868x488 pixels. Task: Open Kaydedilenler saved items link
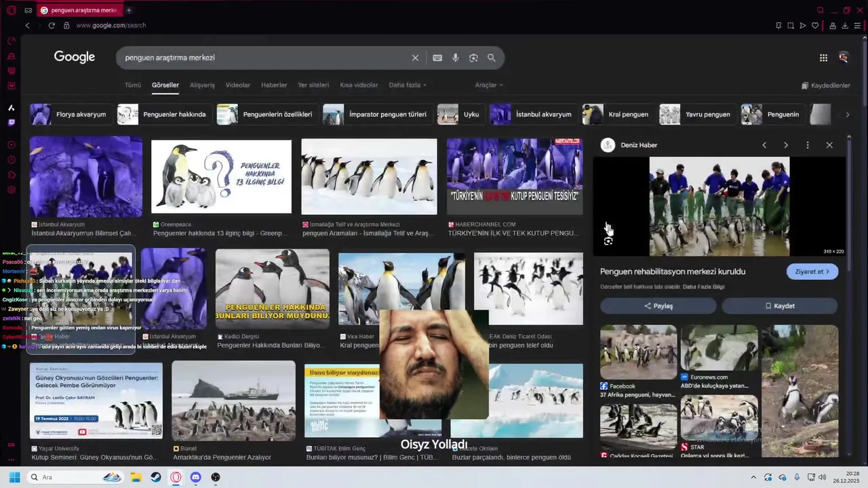(x=825, y=85)
